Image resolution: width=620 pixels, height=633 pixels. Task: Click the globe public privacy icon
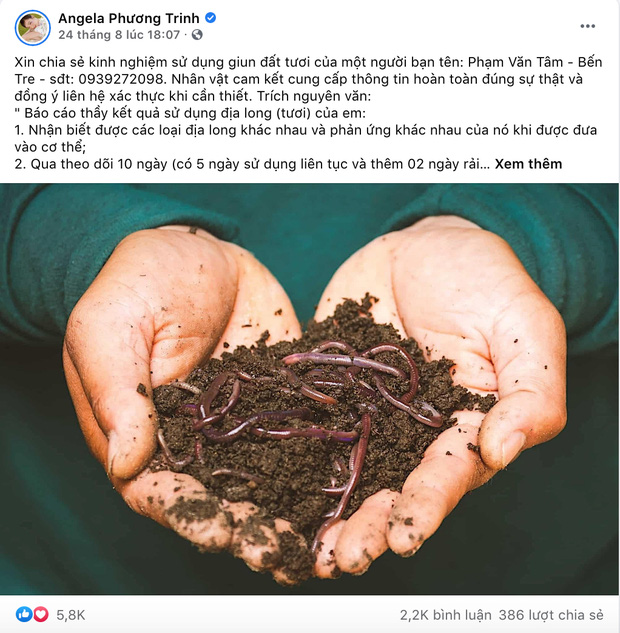197,35
